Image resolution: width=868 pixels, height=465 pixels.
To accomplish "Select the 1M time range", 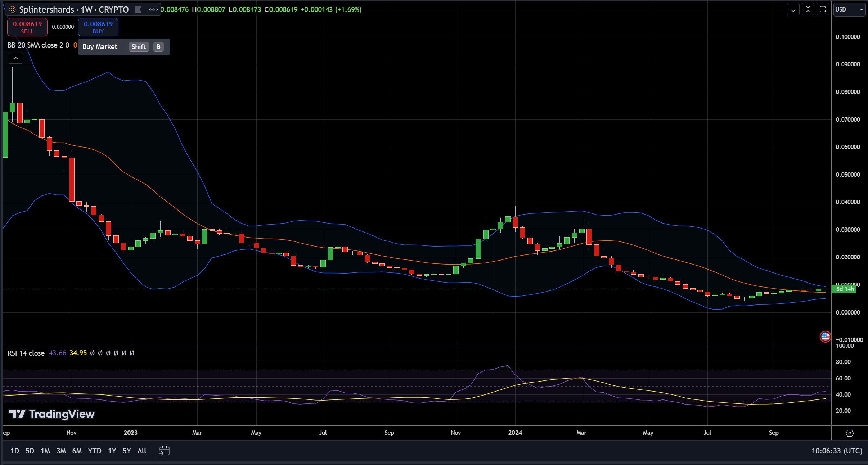I will pyautogui.click(x=45, y=451).
